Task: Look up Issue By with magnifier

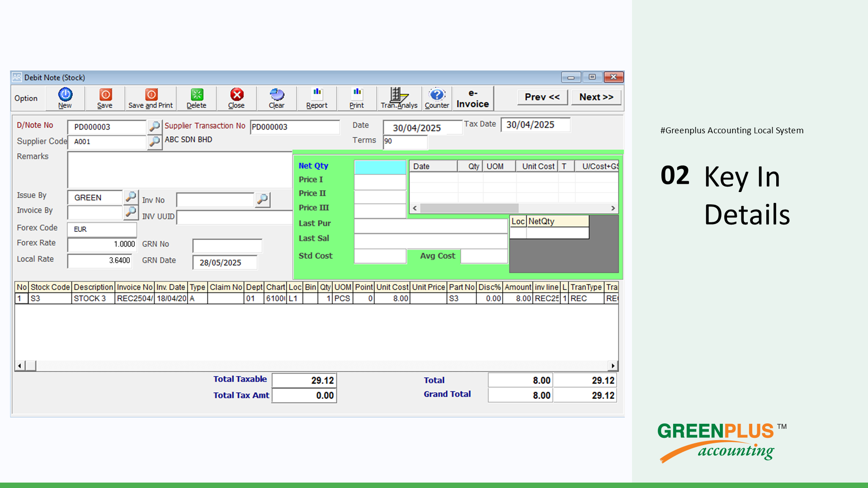Action: pyautogui.click(x=131, y=197)
